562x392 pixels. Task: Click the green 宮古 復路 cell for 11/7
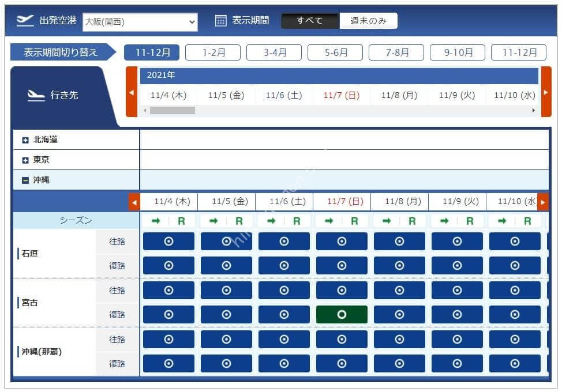click(x=342, y=315)
